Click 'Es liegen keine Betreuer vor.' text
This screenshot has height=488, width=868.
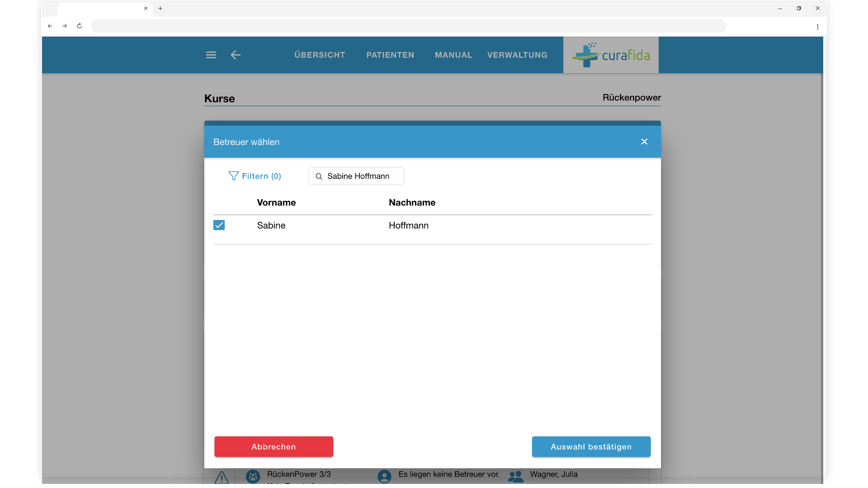pos(449,474)
